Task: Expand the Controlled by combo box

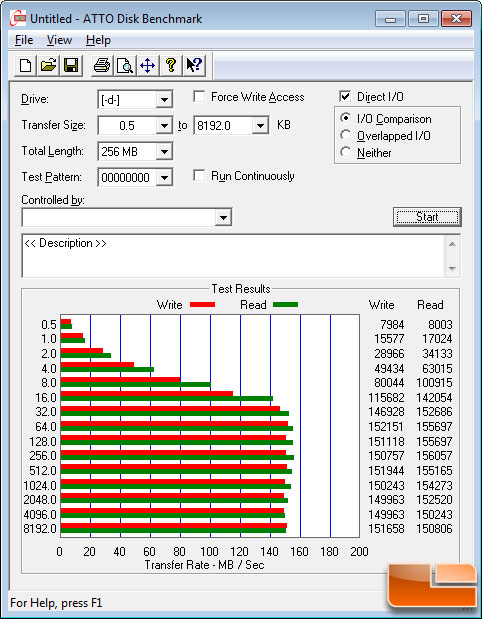Action: pyautogui.click(x=223, y=217)
